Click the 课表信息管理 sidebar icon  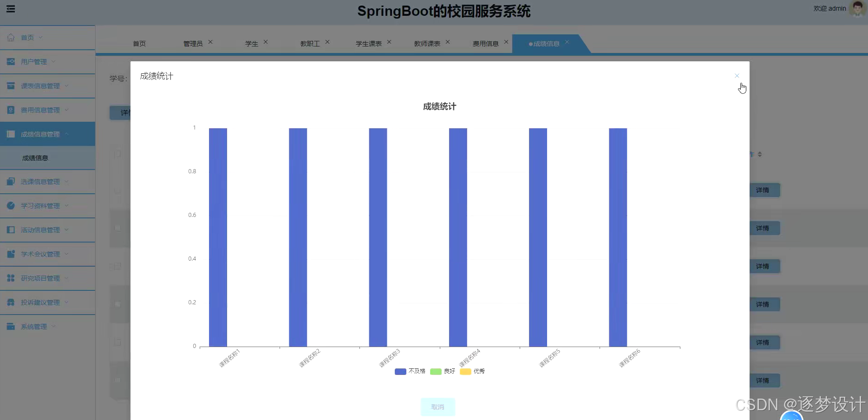(10, 85)
